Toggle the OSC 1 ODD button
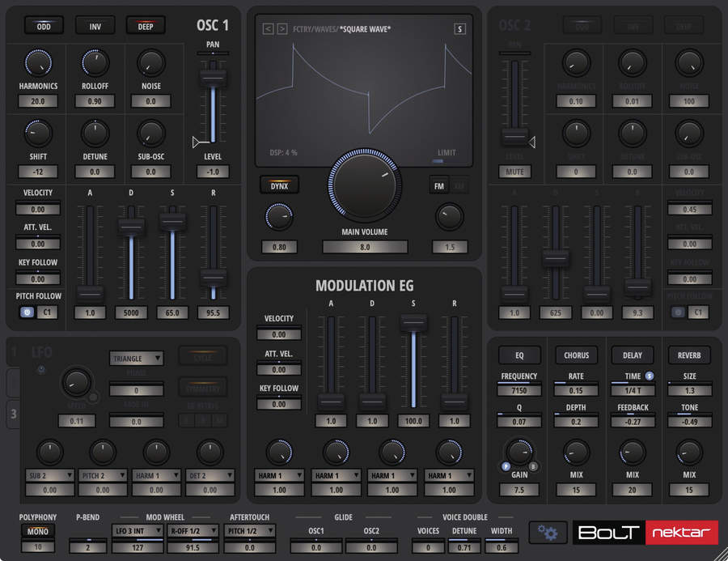Image resolution: width=728 pixels, height=561 pixels. (x=44, y=26)
